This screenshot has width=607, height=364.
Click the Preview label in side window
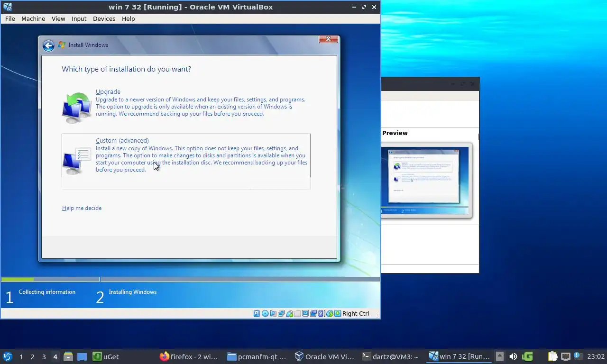(x=395, y=133)
